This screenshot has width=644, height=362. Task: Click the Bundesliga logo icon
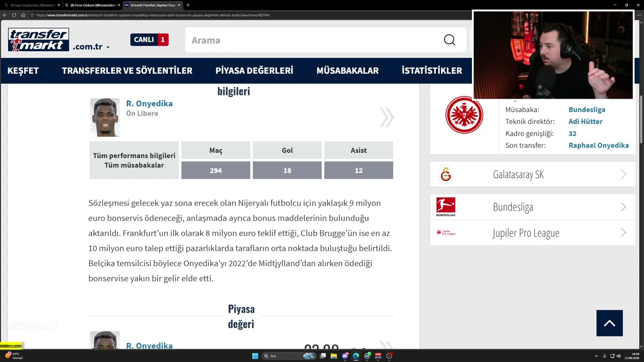click(446, 207)
